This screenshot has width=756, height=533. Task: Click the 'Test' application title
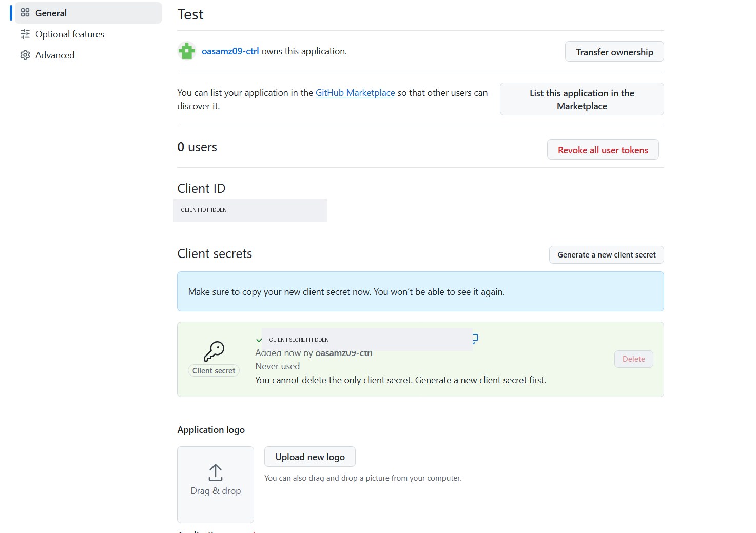[x=190, y=14]
